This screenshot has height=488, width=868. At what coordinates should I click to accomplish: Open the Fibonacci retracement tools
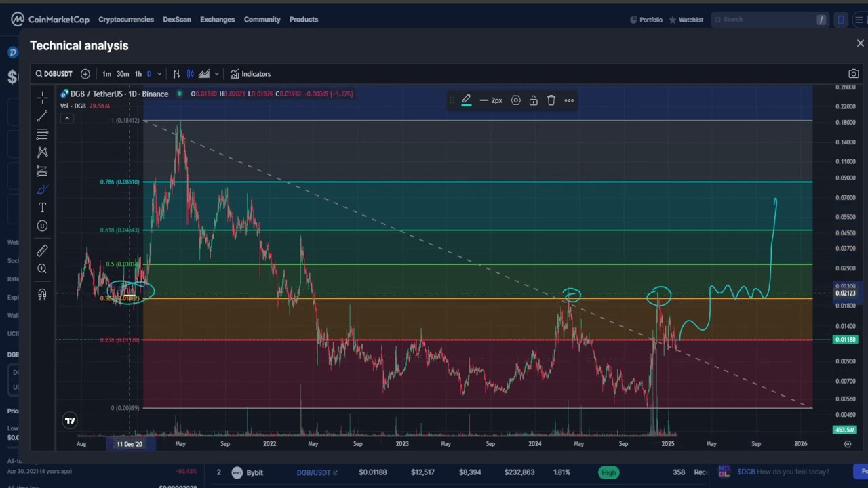click(x=42, y=134)
